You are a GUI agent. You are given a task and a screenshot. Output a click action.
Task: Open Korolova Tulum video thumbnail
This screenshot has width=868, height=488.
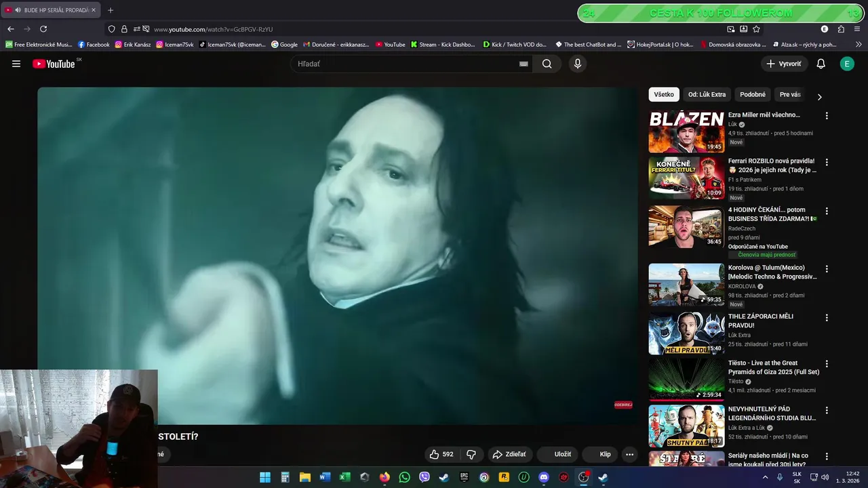(x=686, y=284)
